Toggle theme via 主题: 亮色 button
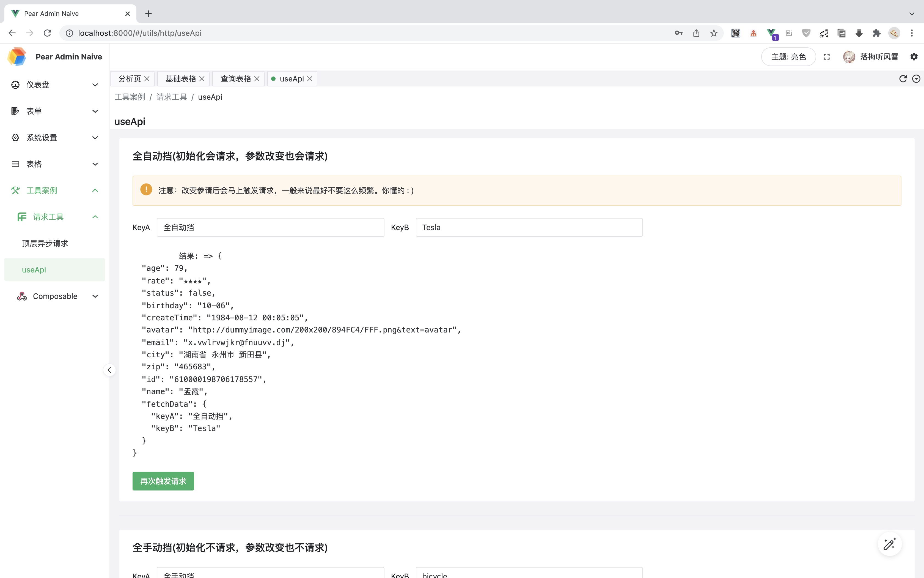 pos(788,57)
